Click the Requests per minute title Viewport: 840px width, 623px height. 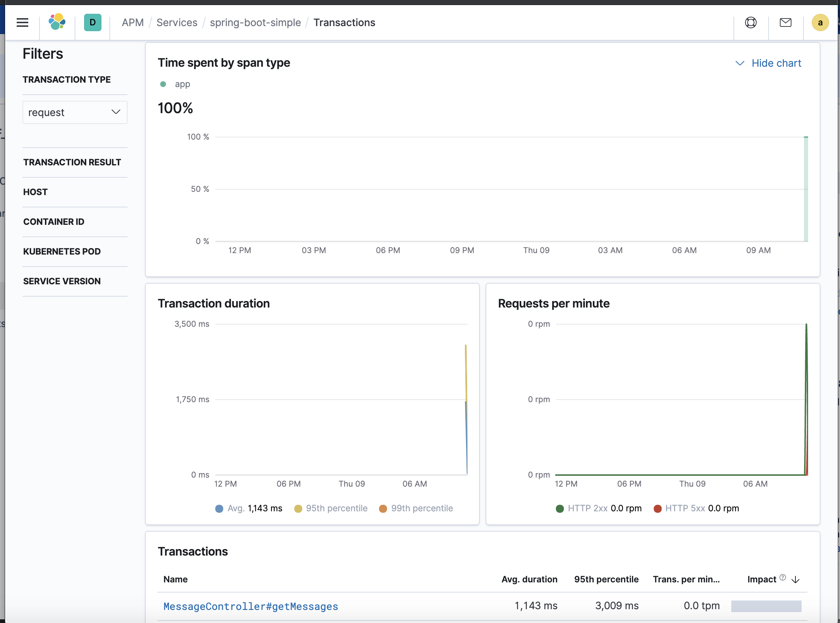554,304
